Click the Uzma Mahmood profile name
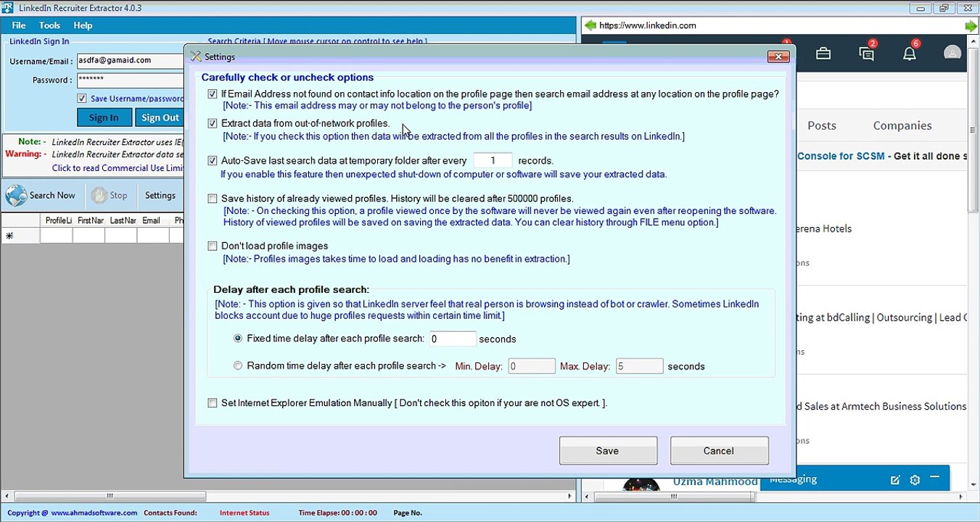The height and width of the screenshot is (522, 980). (x=715, y=481)
